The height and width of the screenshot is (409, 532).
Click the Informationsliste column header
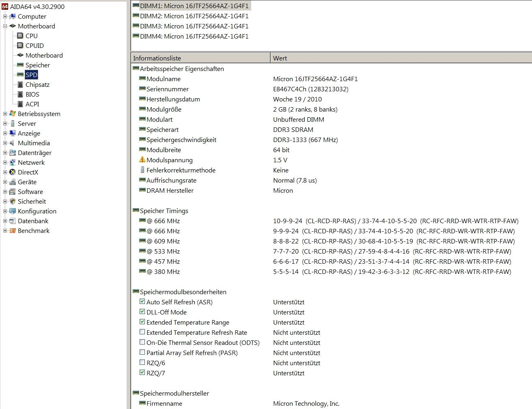(x=201, y=58)
